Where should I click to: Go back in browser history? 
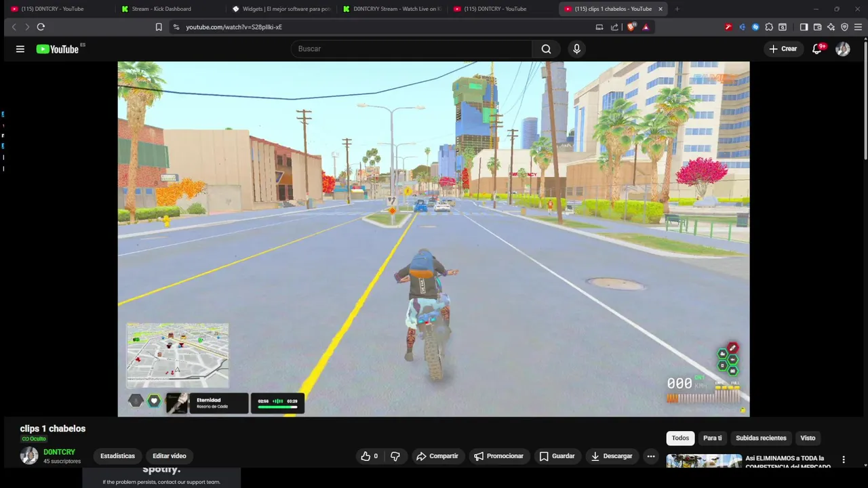[14, 27]
